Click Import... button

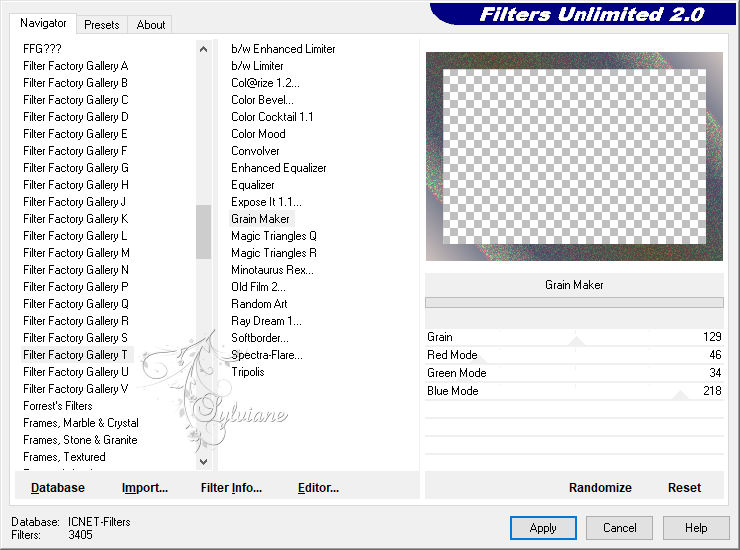pyautogui.click(x=144, y=487)
